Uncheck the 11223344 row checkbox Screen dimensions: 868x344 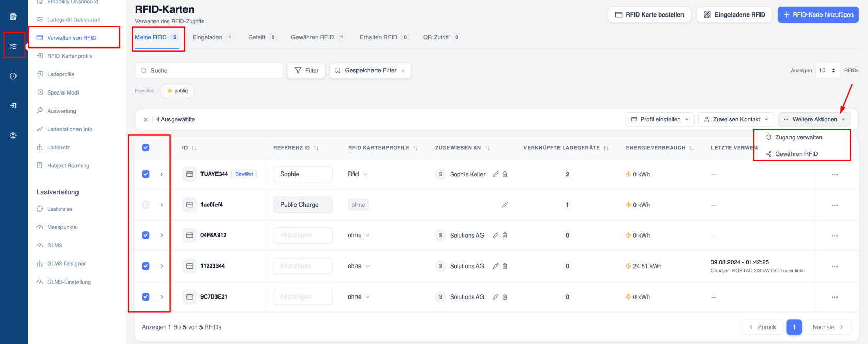(x=146, y=266)
